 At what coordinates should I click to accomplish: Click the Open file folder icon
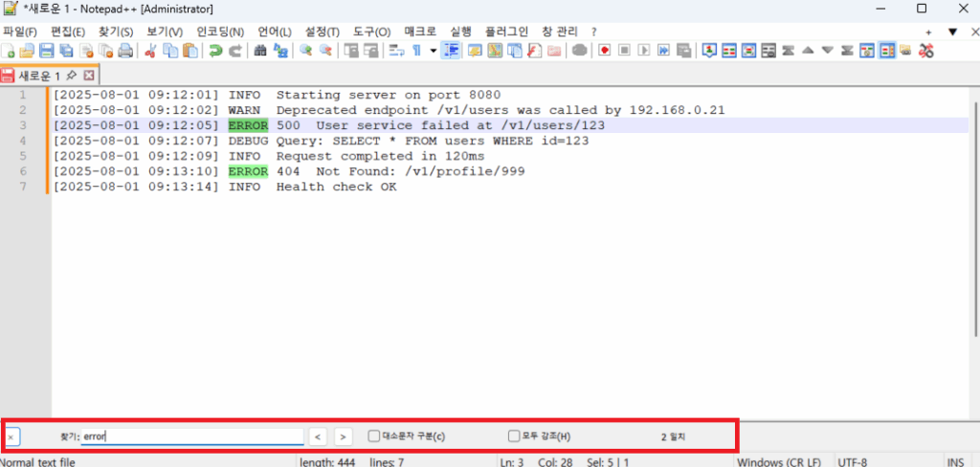pos(26,51)
